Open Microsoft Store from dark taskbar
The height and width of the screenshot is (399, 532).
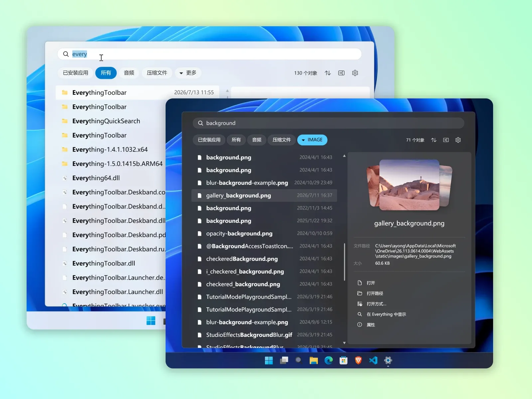click(343, 360)
